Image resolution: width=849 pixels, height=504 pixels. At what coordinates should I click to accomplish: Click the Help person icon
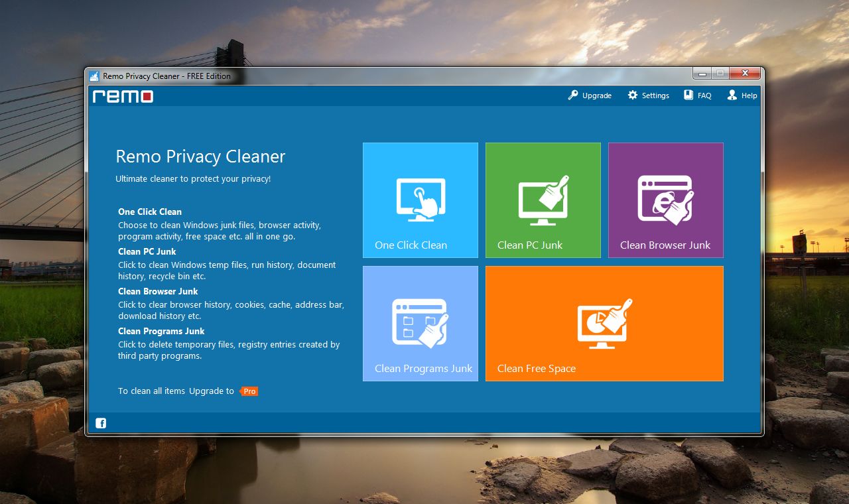(732, 95)
